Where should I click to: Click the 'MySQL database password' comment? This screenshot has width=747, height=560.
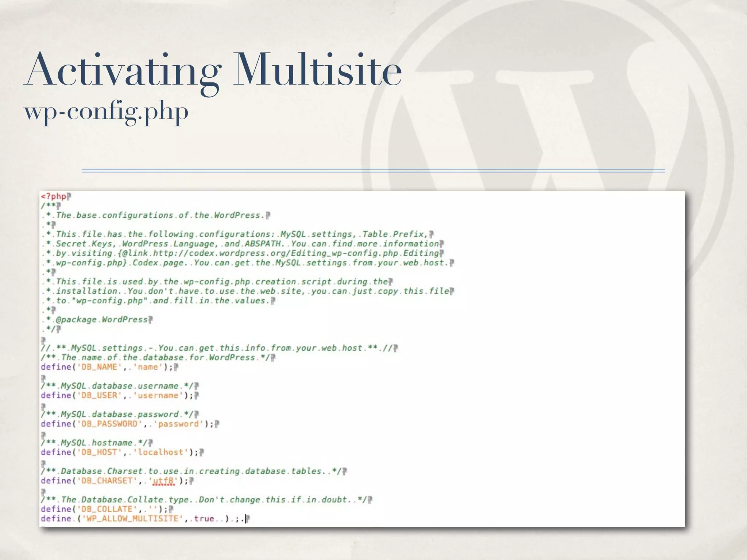(x=120, y=415)
